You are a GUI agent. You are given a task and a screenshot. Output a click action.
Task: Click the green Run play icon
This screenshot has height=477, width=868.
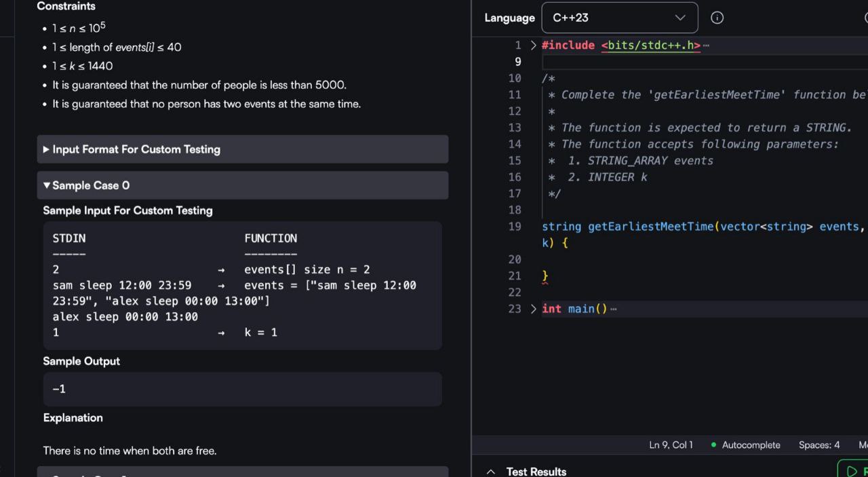pyautogui.click(x=852, y=471)
